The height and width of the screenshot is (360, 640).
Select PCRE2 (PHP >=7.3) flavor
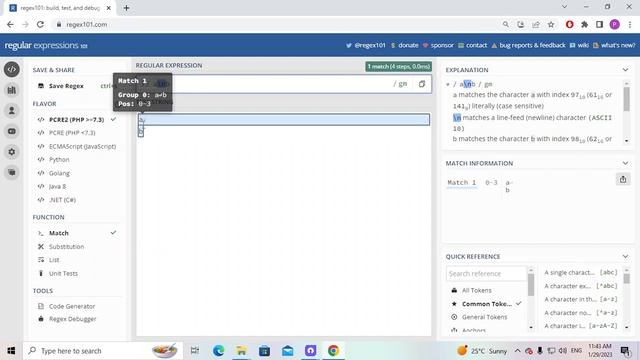click(77, 120)
